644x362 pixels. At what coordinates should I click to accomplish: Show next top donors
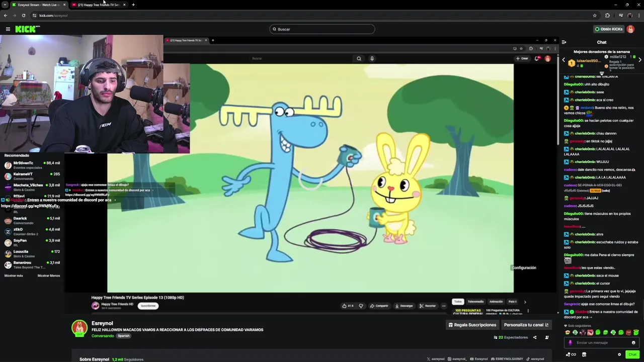point(639,60)
